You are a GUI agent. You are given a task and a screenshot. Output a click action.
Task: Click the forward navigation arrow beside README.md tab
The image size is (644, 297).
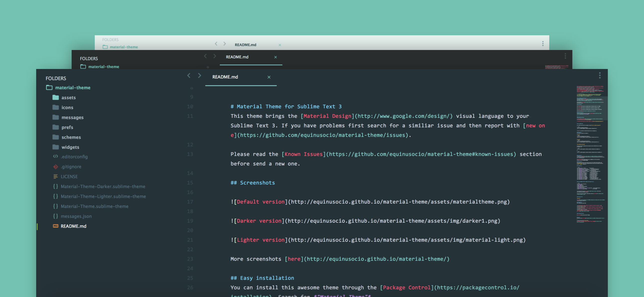coord(199,75)
